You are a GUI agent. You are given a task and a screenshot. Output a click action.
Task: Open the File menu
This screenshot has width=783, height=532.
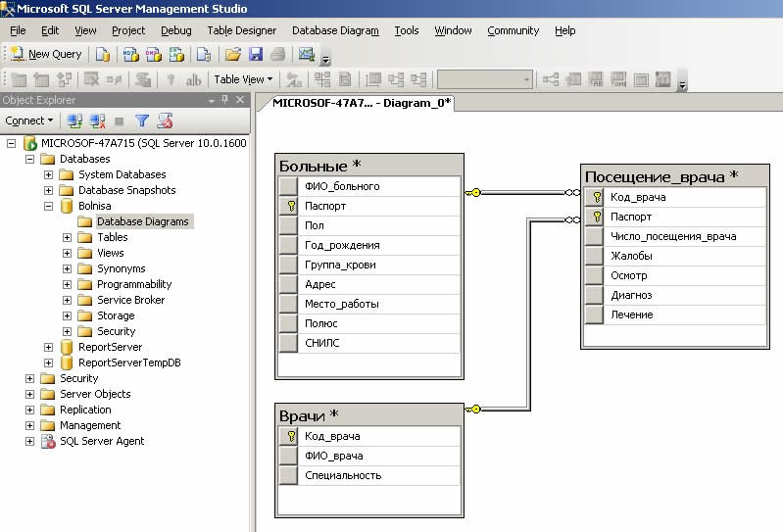click(x=18, y=31)
